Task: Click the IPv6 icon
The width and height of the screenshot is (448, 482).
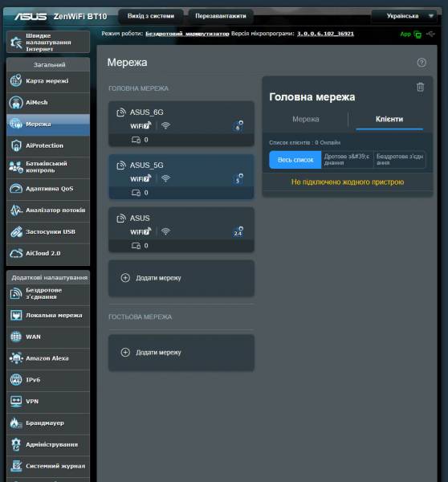Action: (x=16, y=380)
